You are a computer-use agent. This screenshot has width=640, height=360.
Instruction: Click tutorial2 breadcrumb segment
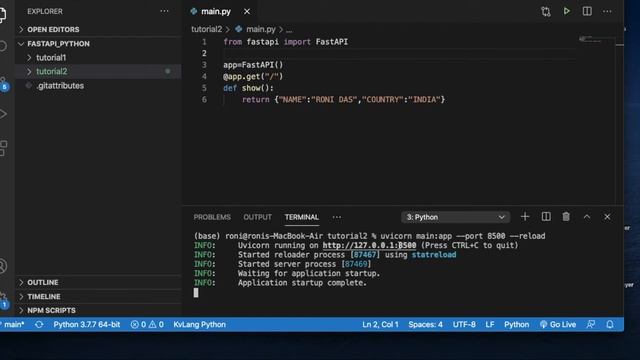coord(207,29)
